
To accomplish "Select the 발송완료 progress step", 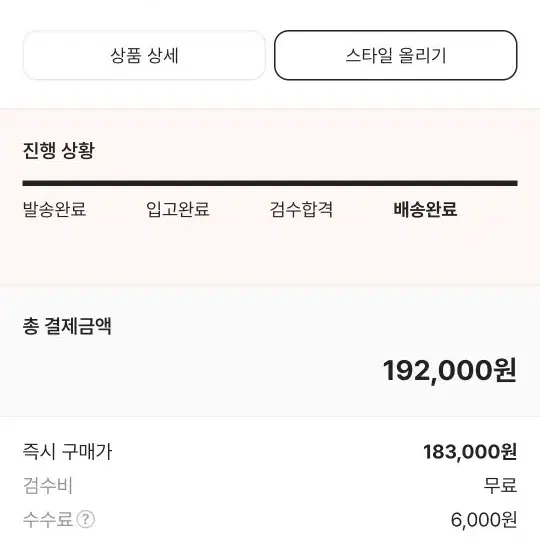I will [x=54, y=209].
